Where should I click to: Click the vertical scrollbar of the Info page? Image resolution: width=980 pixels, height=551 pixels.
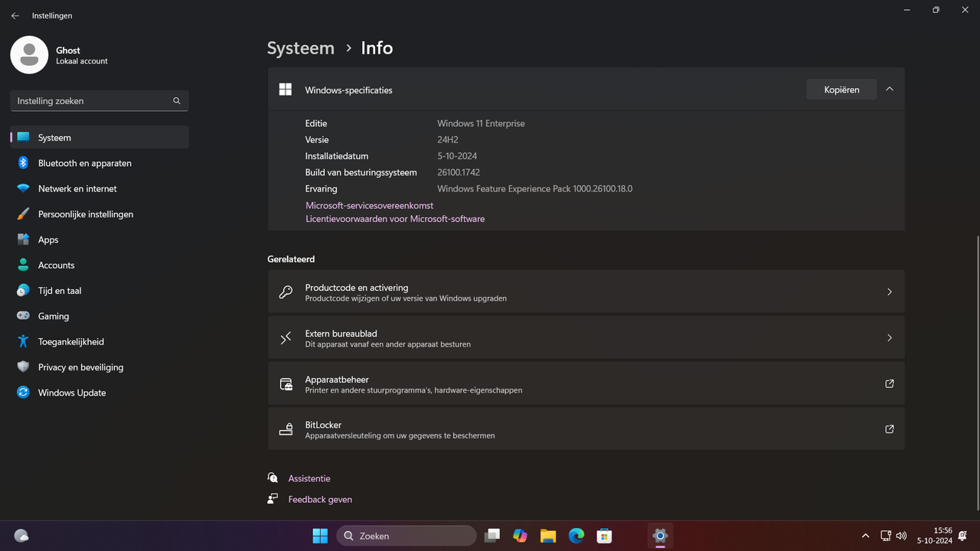click(976, 372)
